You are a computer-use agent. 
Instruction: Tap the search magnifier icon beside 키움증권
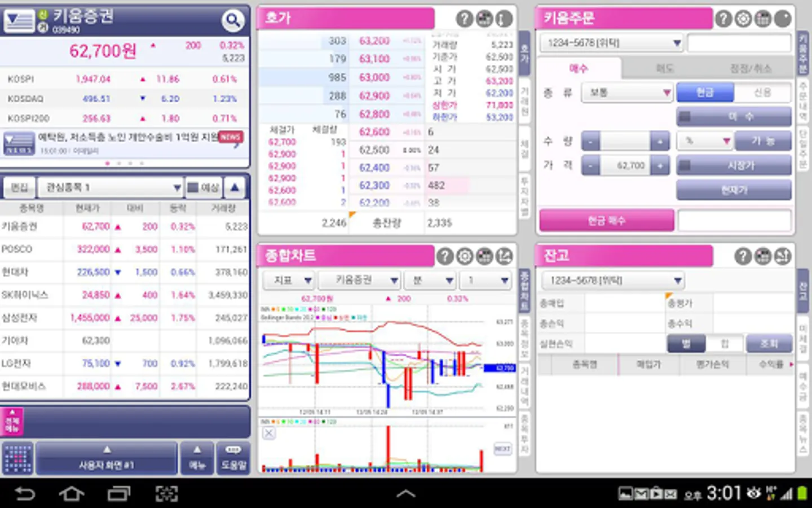(x=233, y=21)
